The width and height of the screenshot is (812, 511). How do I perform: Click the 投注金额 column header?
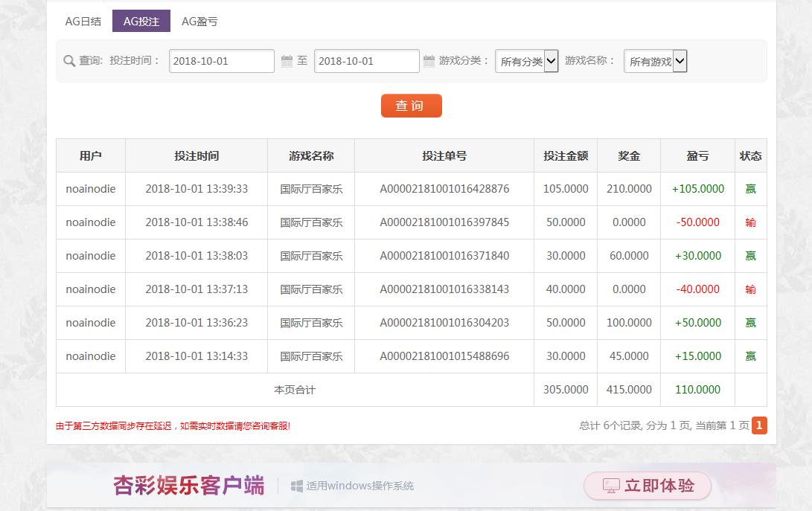point(566,156)
